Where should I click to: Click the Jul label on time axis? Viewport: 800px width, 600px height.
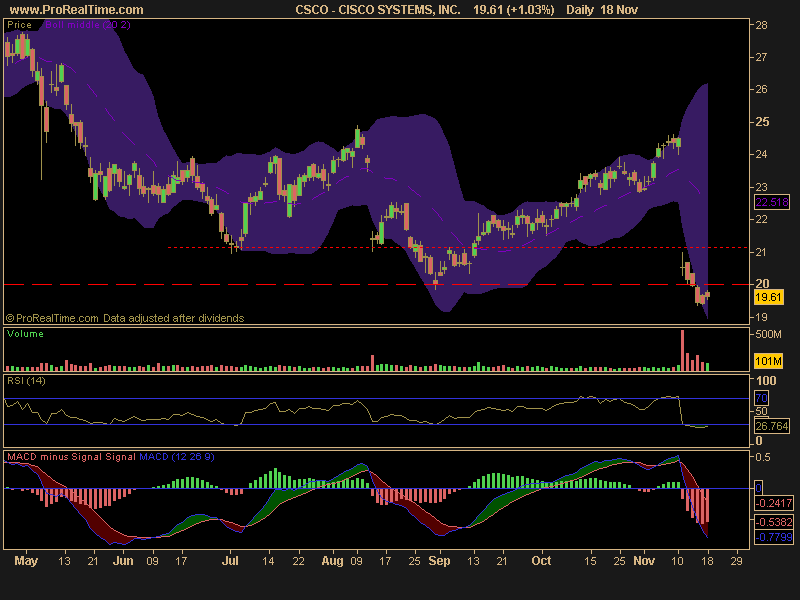[230, 561]
